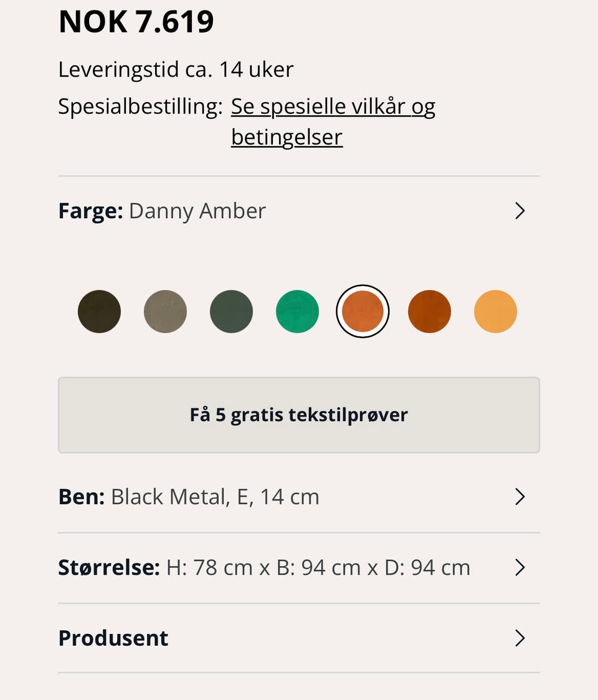Expand the Ben options chevron
Viewport: 598px width, 700px height.
[x=520, y=496]
